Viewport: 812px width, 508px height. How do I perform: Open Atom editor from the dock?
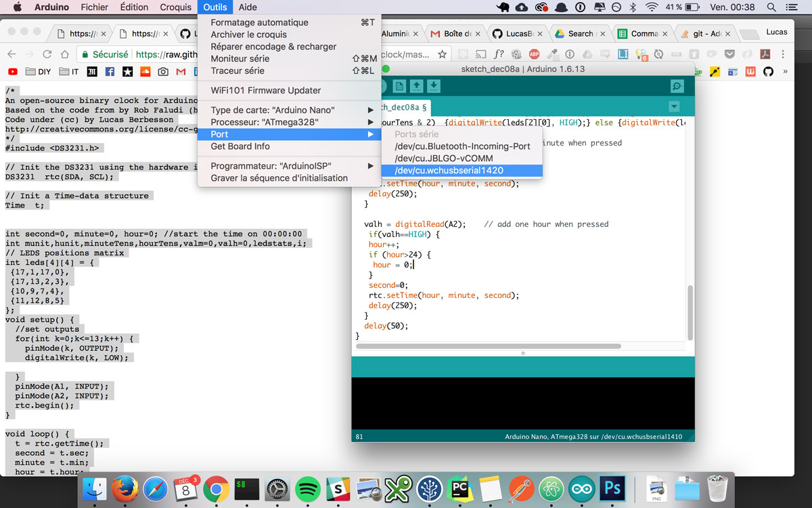(x=551, y=488)
